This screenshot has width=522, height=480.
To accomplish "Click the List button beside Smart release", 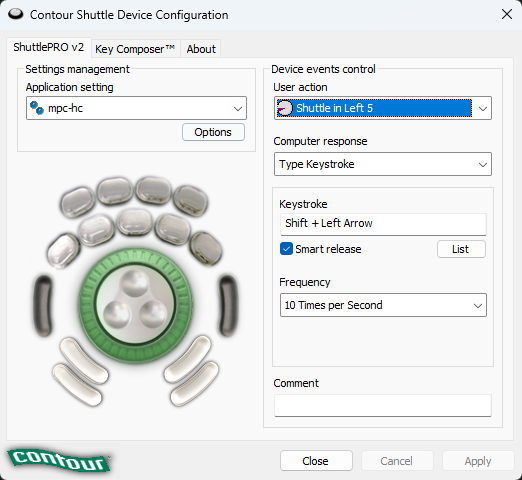I will pyautogui.click(x=461, y=249).
